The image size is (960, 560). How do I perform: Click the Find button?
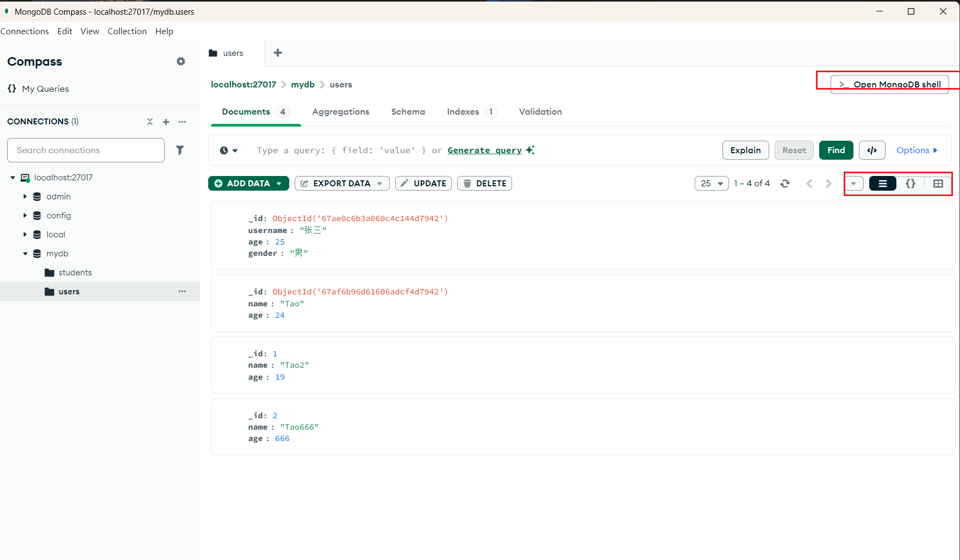click(x=836, y=150)
